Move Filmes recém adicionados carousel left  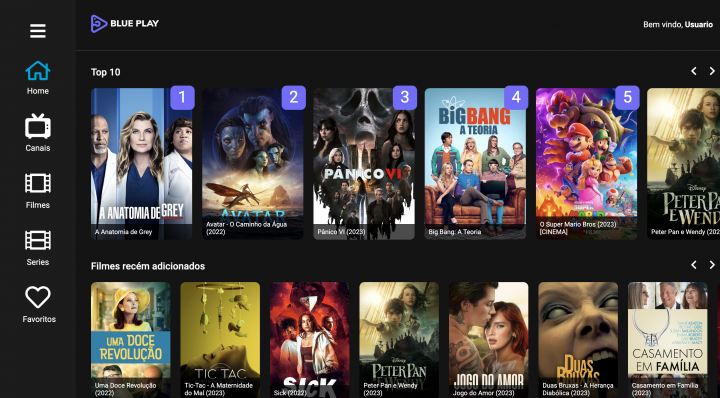tap(694, 265)
